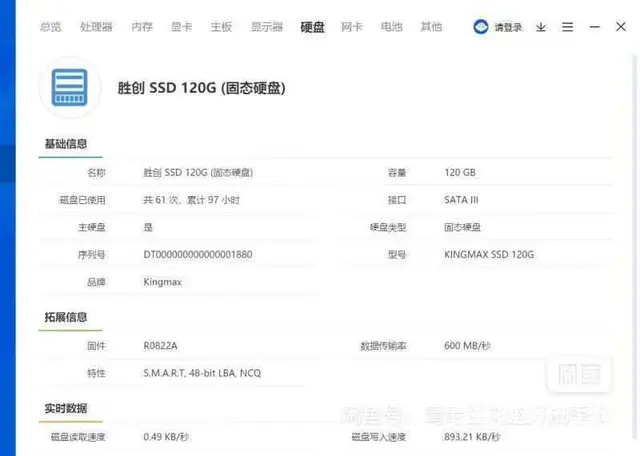This screenshot has width=640, height=456.
Task: Click firmware value R0822A
Action: coord(160,346)
